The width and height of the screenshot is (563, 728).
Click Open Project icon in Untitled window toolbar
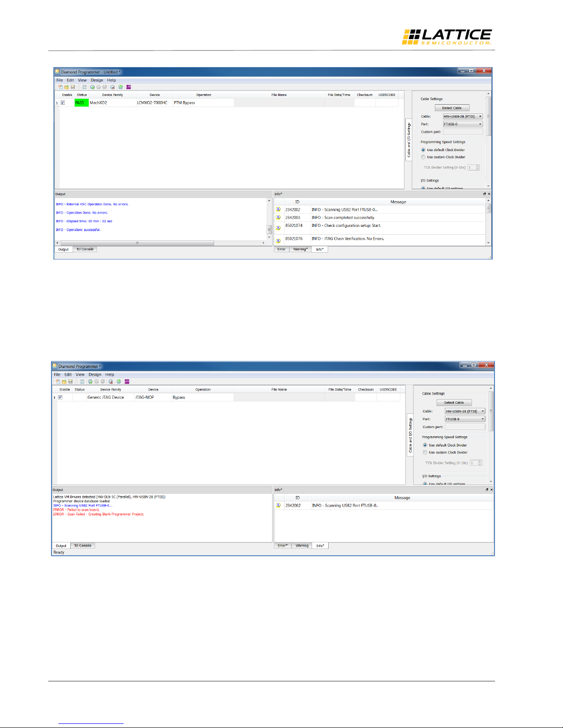tap(67, 87)
